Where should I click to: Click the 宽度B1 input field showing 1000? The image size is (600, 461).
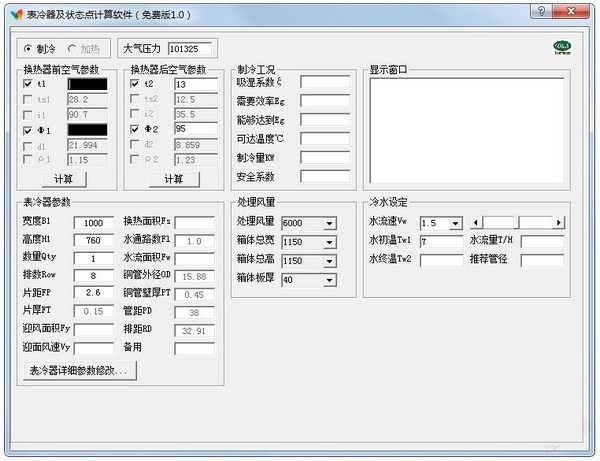tap(93, 222)
